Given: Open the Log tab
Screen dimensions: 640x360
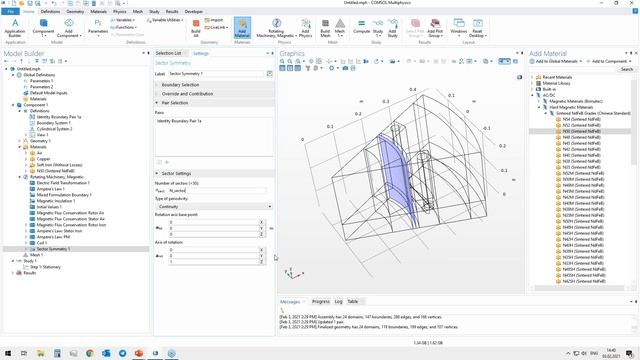Looking at the screenshot, I should point(338,302).
